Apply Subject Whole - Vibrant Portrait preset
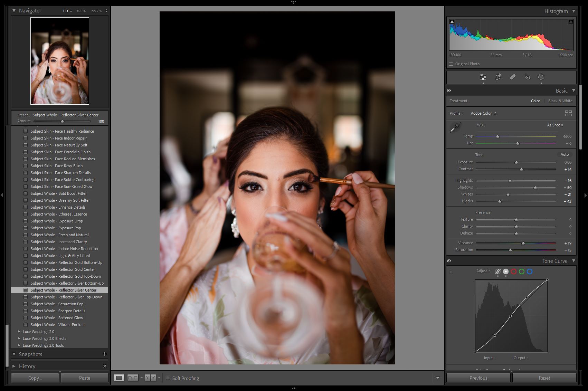The width and height of the screenshot is (588, 391). point(58,325)
